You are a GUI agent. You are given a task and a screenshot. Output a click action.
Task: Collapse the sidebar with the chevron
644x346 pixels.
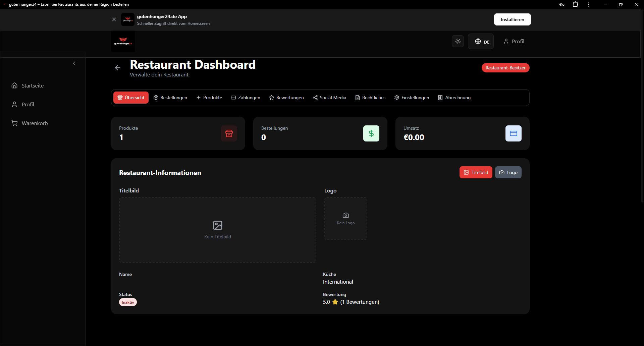point(74,63)
